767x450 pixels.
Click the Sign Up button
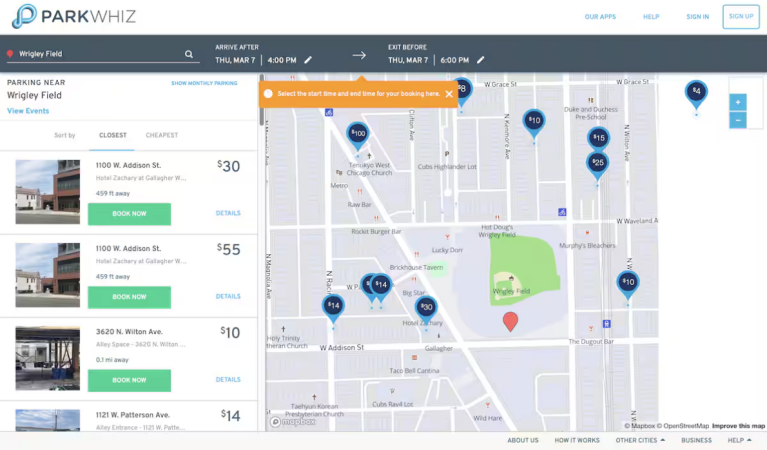pyautogui.click(x=741, y=17)
